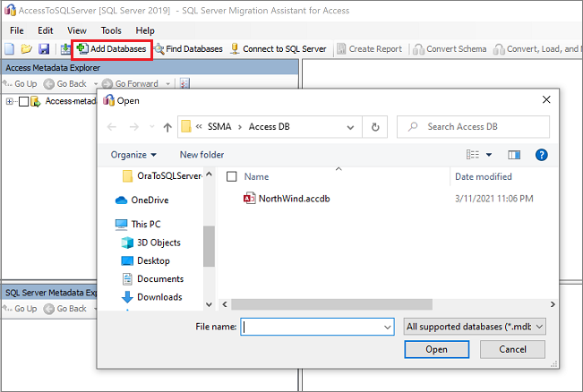Expand the Access-metadata tree node
Image resolution: width=583 pixels, height=392 pixels.
pyautogui.click(x=10, y=101)
